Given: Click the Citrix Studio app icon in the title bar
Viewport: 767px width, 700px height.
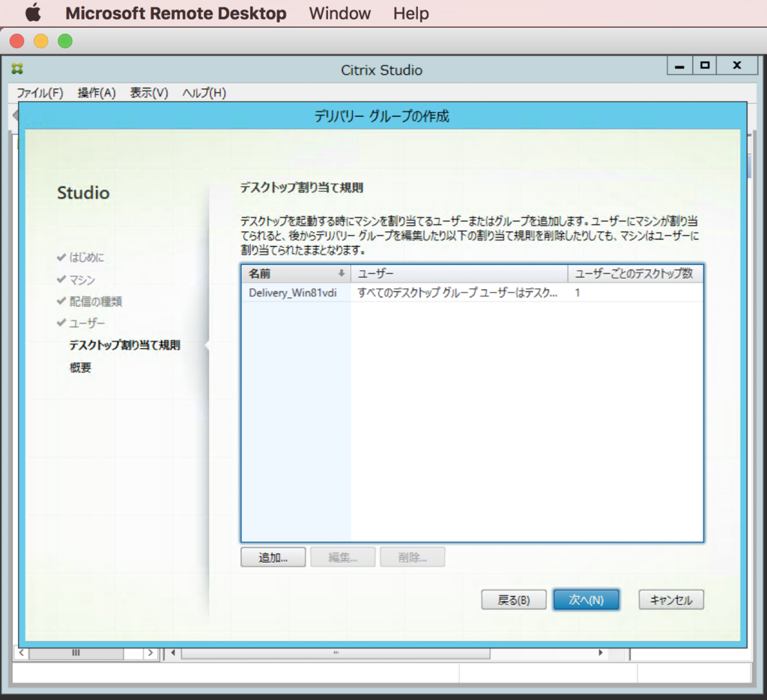Looking at the screenshot, I should pos(18,69).
